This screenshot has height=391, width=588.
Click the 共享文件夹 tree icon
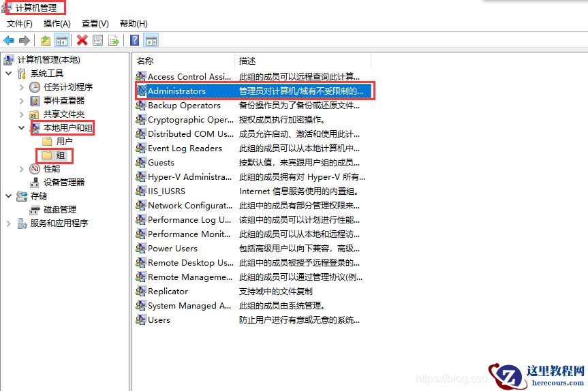35,114
